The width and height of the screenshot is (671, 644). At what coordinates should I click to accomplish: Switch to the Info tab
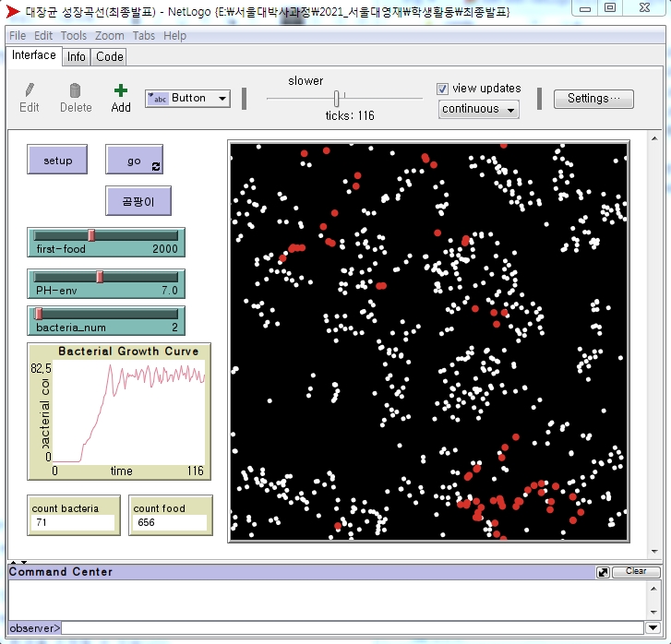click(x=77, y=56)
